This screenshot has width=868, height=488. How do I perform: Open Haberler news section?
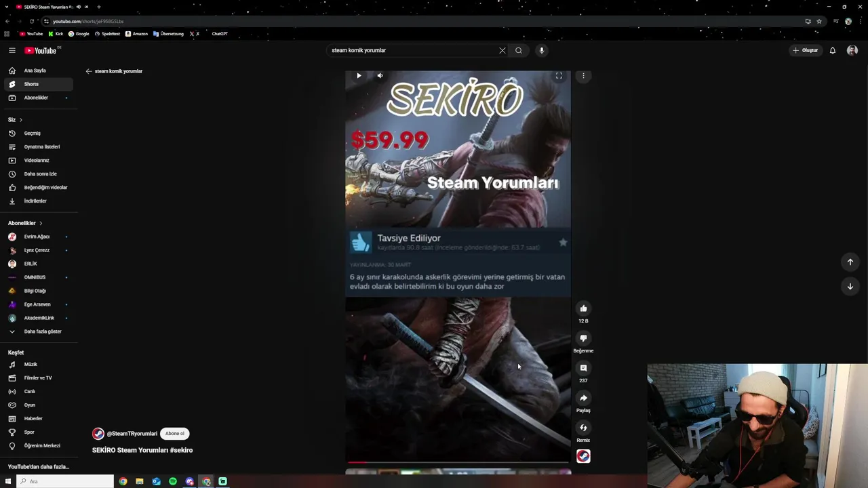[x=37, y=419]
